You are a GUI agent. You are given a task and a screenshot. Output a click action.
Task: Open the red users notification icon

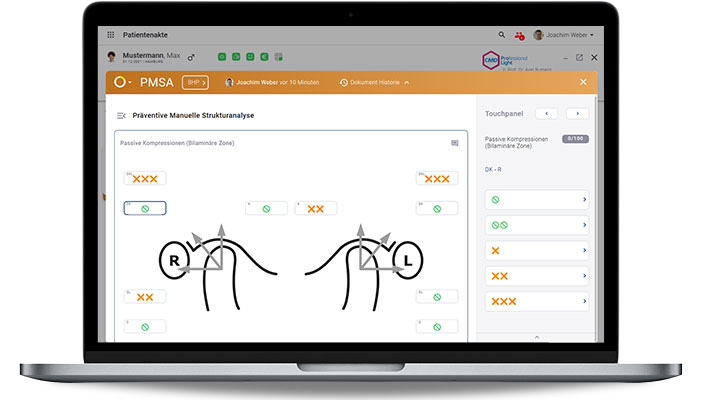(x=519, y=35)
